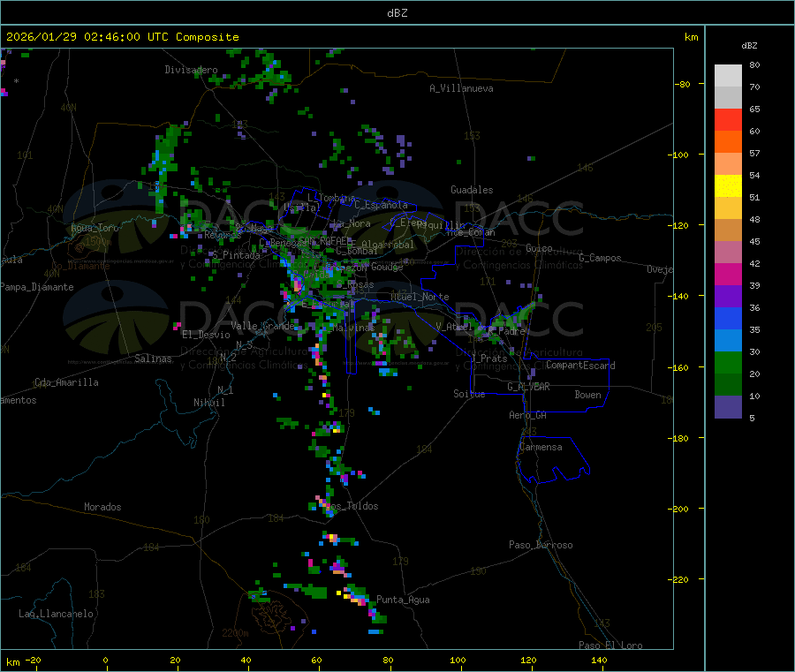Click the G_ALVEAR map label
The height and width of the screenshot is (672, 795).
click(x=528, y=387)
